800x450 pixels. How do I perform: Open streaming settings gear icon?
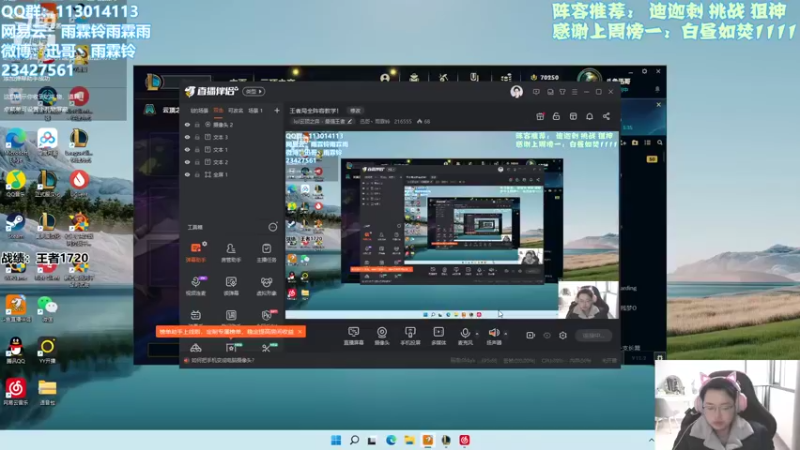563,335
